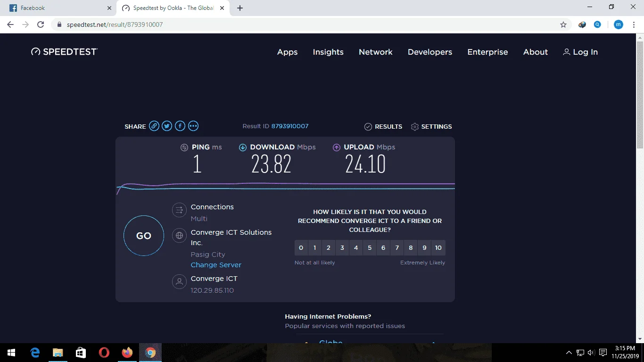644x362 pixels.
Task: Launch Opera browser from taskbar
Action: tap(104, 353)
